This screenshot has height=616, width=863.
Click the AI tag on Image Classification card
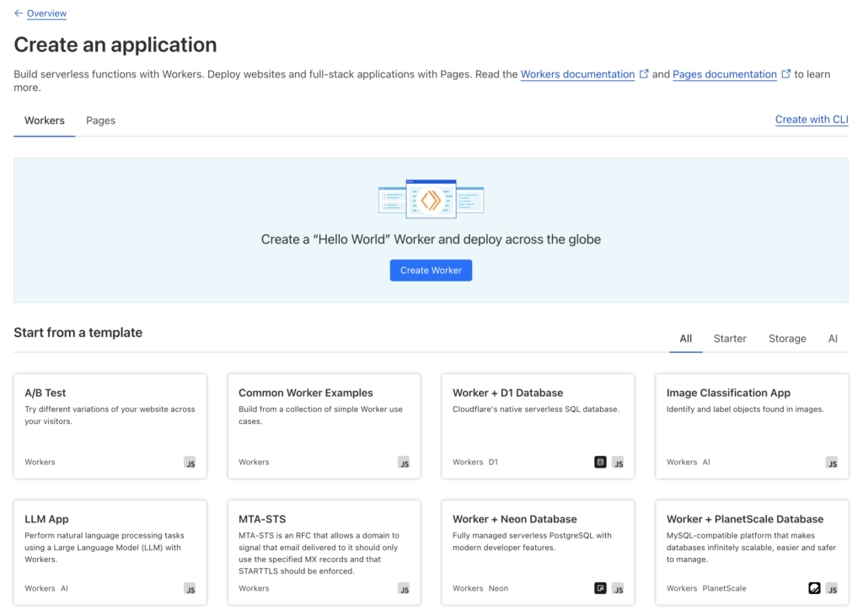coord(706,462)
